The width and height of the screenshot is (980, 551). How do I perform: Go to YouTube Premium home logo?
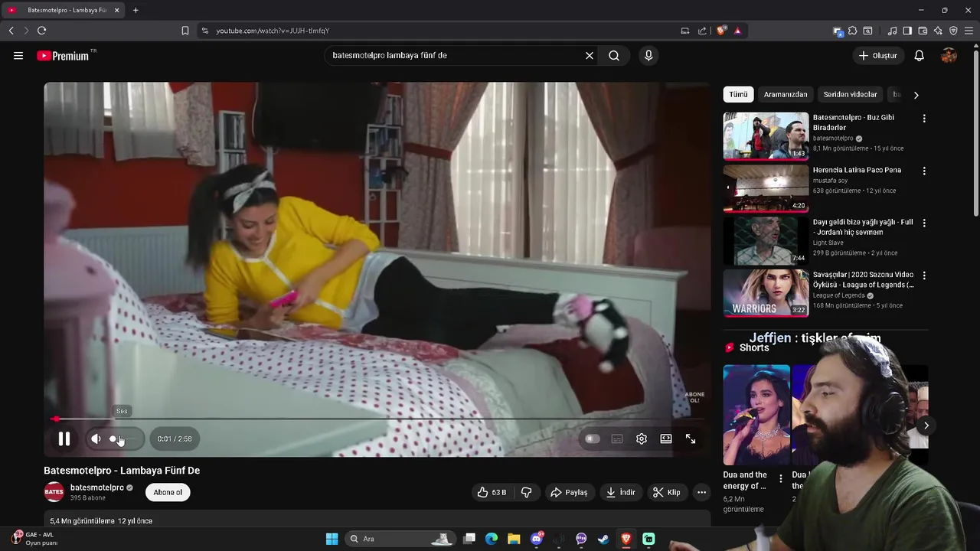(x=64, y=55)
